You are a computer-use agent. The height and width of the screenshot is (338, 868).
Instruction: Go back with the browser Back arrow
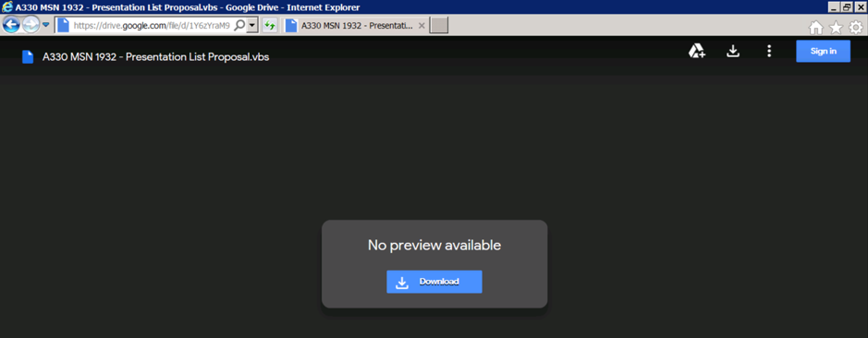click(x=12, y=25)
